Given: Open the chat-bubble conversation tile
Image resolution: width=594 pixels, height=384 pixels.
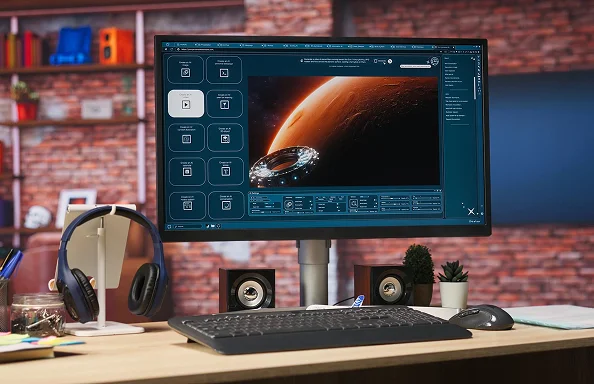Looking at the screenshot, I should 226,205.
